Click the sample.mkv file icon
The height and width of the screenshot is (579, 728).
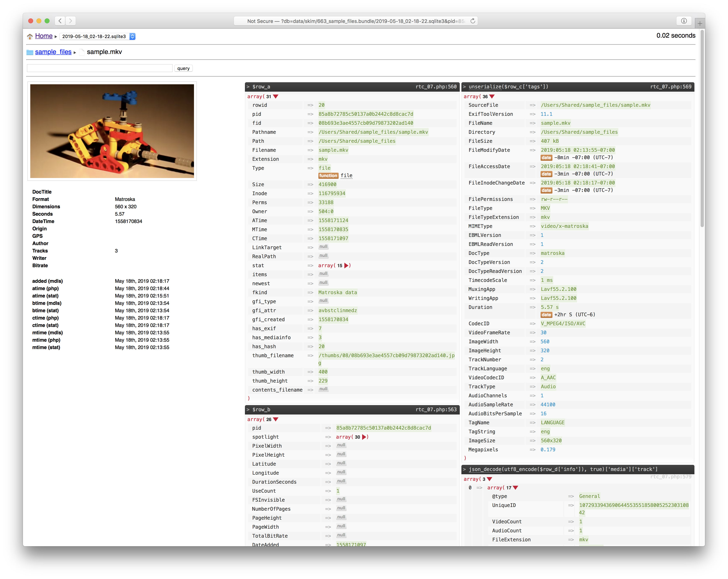82,52
